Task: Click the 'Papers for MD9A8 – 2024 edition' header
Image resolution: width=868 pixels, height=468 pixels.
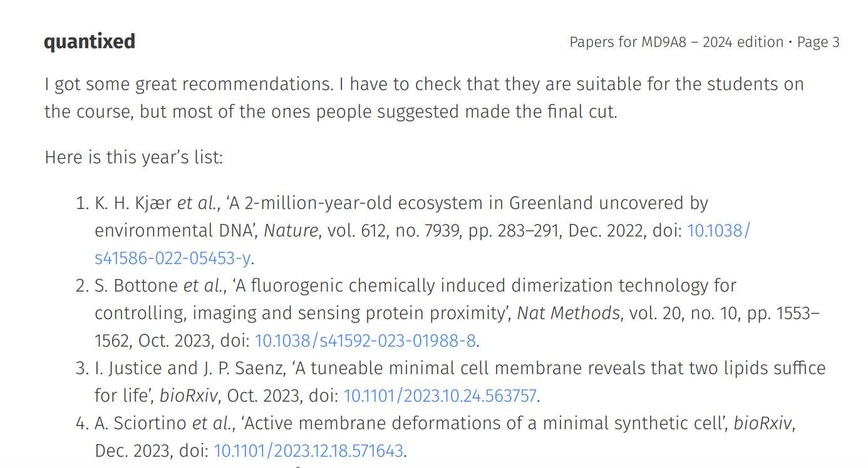Action: point(676,43)
